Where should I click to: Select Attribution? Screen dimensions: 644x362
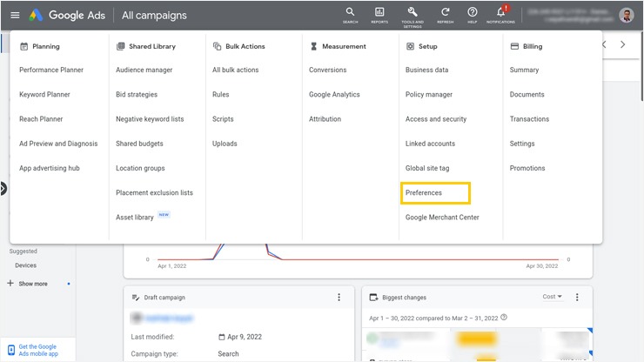pos(325,119)
